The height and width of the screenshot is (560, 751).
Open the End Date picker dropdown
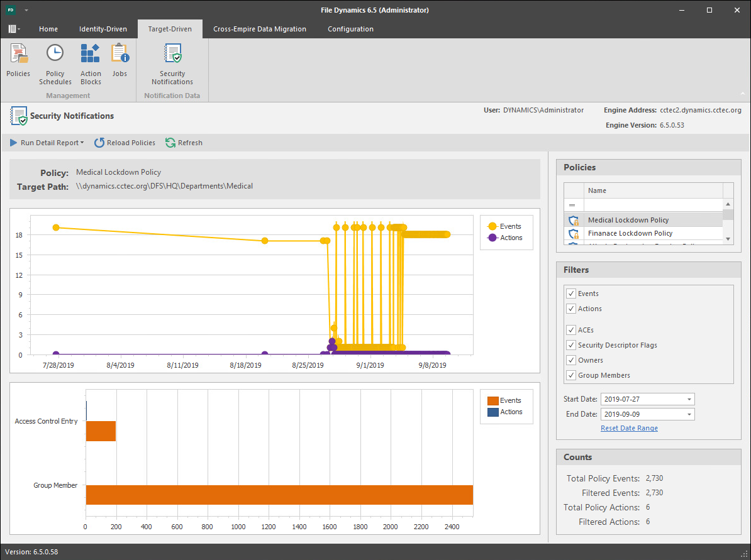[689, 415]
